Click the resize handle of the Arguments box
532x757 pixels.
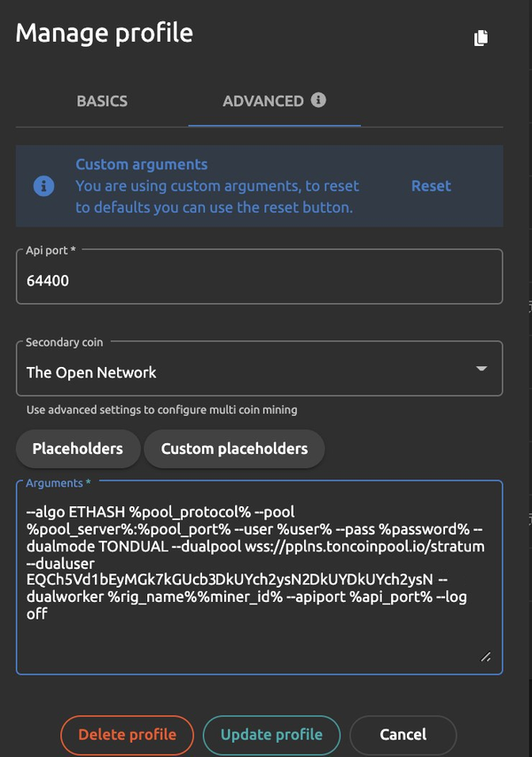(x=486, y=657)
